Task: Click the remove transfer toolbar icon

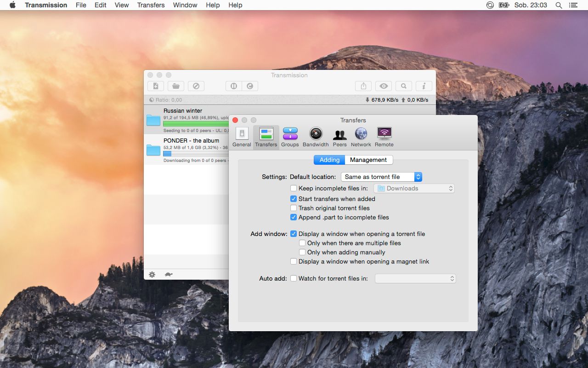Action: [x=196, y=86]
